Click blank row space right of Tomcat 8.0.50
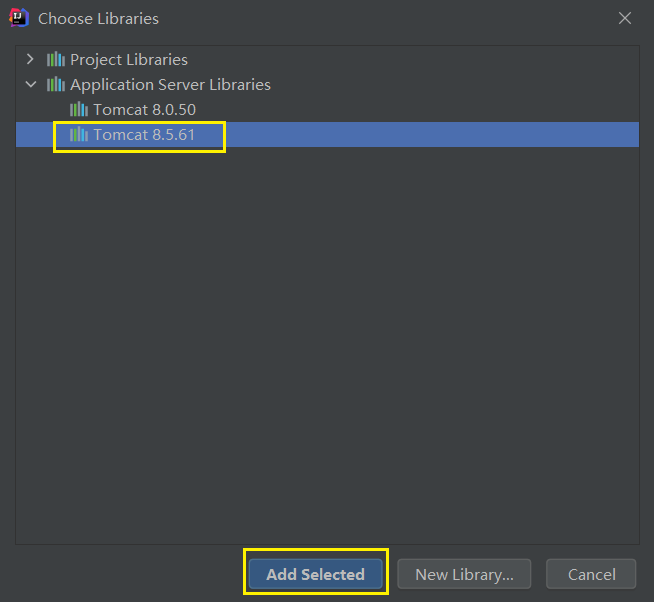 [x=417, y=110]
